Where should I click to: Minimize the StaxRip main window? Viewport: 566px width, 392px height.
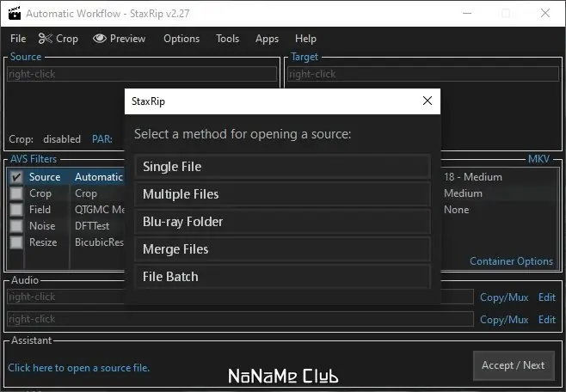pos(467,14)
